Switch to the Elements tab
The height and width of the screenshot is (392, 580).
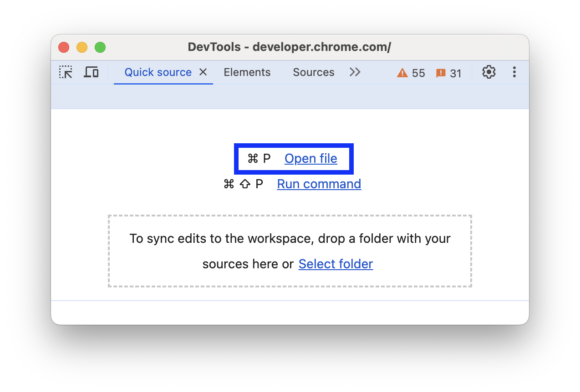click(x=247, y=72)
